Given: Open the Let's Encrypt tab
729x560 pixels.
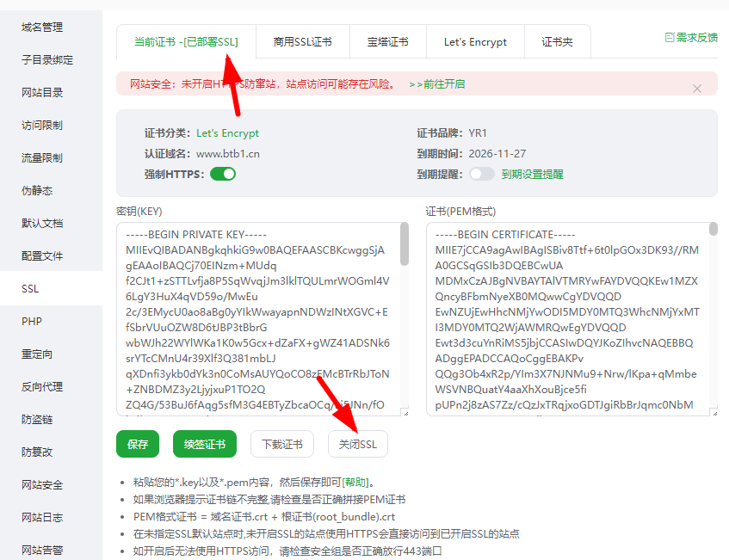Looking at the screenshot, I should tap(475, 42).
